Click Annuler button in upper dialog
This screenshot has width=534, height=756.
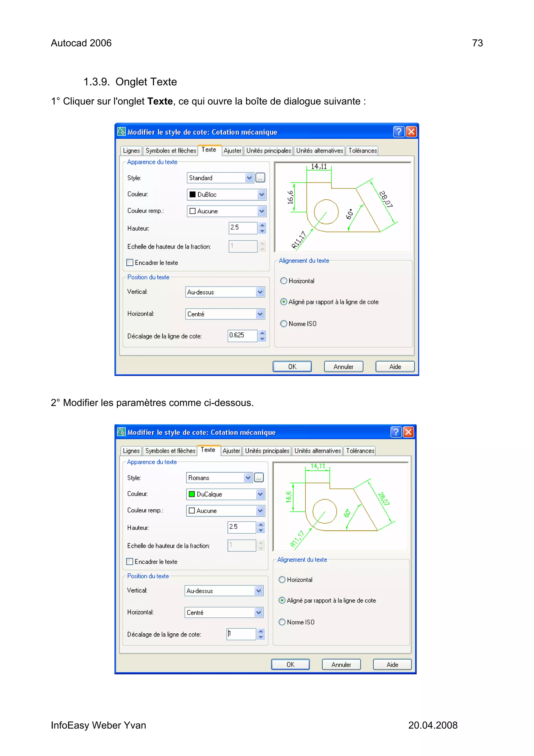[343, 366]
